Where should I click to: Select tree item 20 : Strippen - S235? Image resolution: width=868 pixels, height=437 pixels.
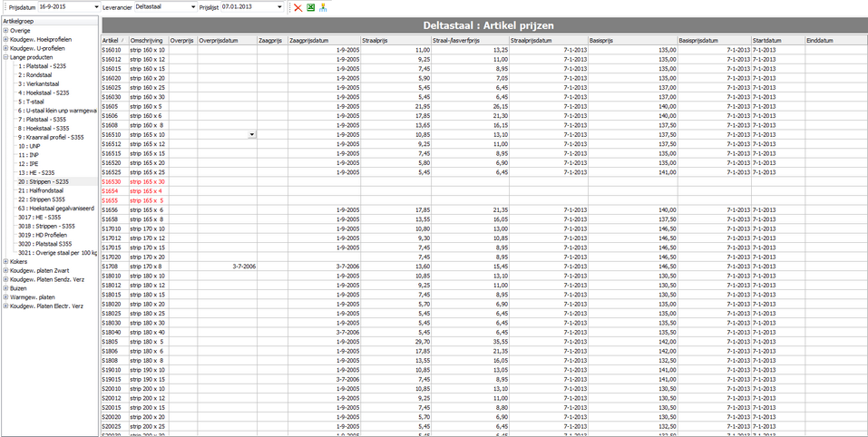coord(44,181)
